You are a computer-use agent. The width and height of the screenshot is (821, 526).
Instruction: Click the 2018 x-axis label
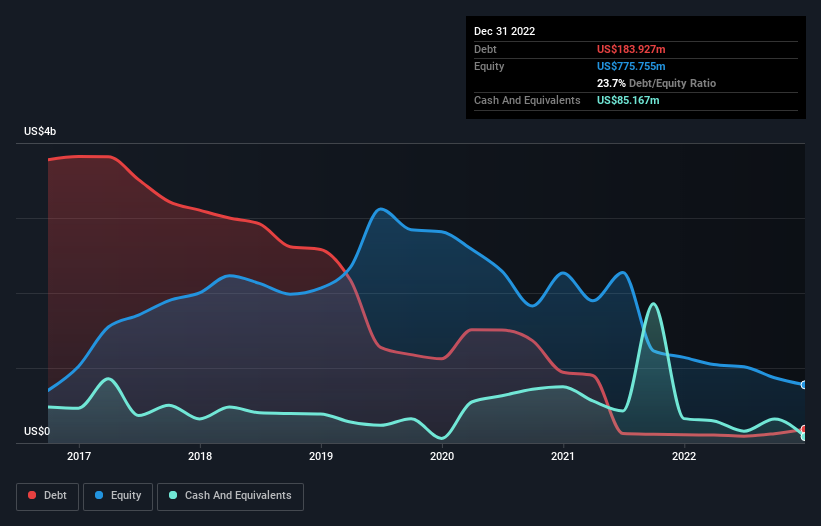(200, 456)
